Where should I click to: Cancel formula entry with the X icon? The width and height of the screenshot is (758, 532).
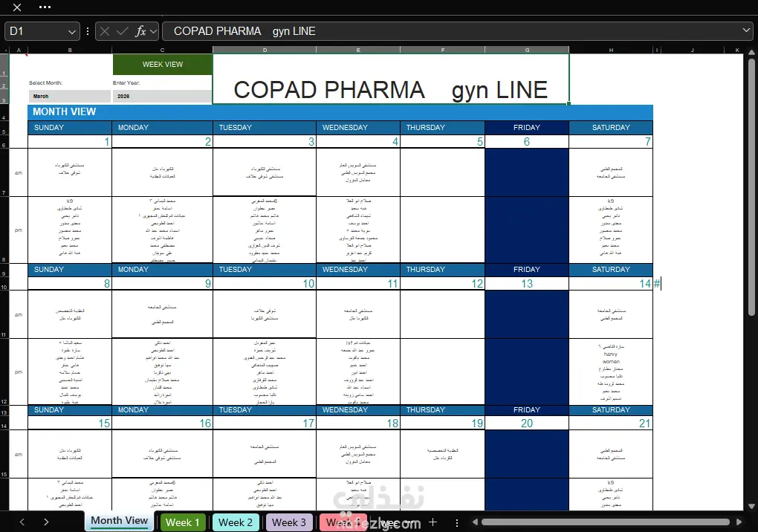[x=105, y=31]
